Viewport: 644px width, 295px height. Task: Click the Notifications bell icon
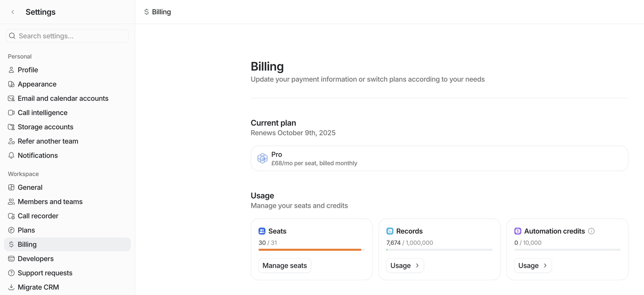coord(11,155)
